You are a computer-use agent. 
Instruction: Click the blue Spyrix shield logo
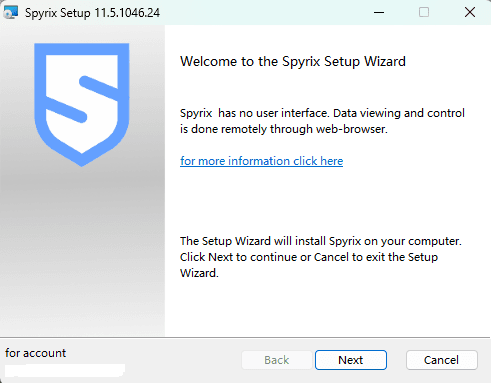(82, 104)
